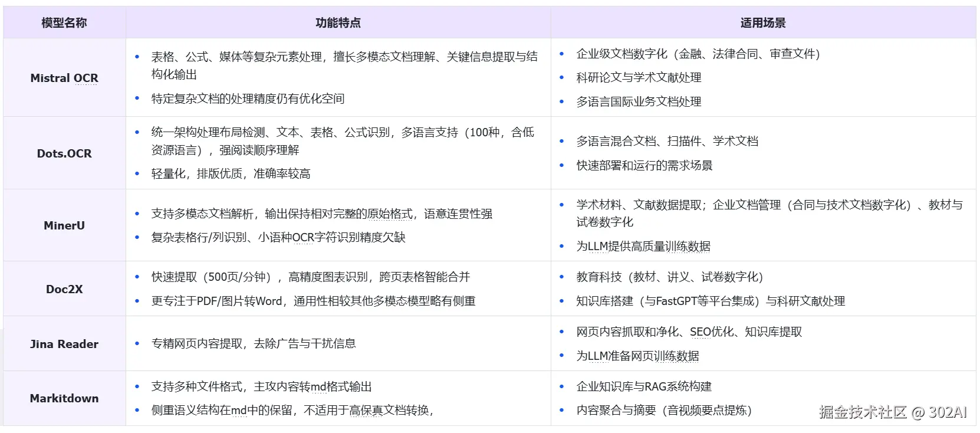Screen dimensions: 980x433
Task: Click the text 教育科技（教材、讲义、试卷数字化）
Action: 670,277
